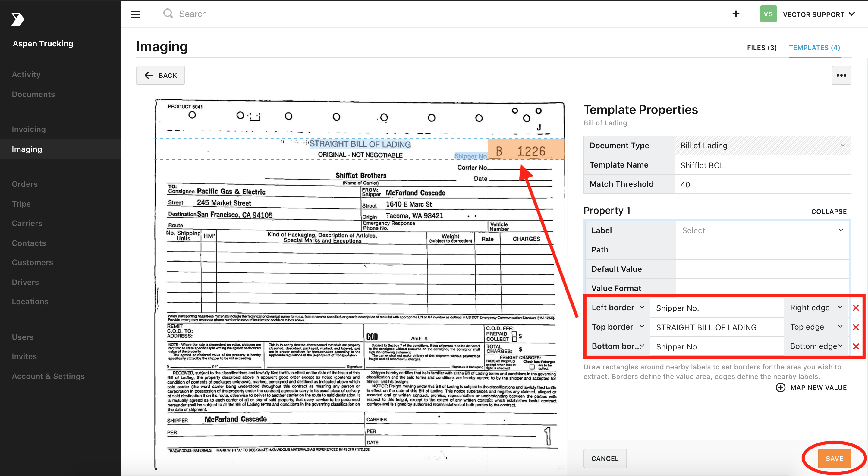The width and height of the screenshot is (868, 476).
Task: Edit the Template Name field Shifflet BOL
Action: pyautogui.click(x=762, y=165)
